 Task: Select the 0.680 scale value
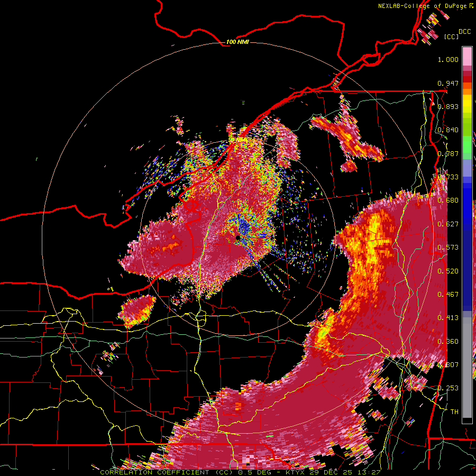[x=448, y=200]
